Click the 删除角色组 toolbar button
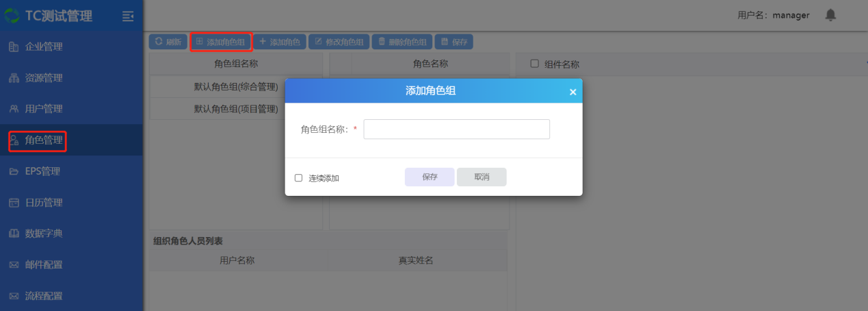 tap(402, 42)
